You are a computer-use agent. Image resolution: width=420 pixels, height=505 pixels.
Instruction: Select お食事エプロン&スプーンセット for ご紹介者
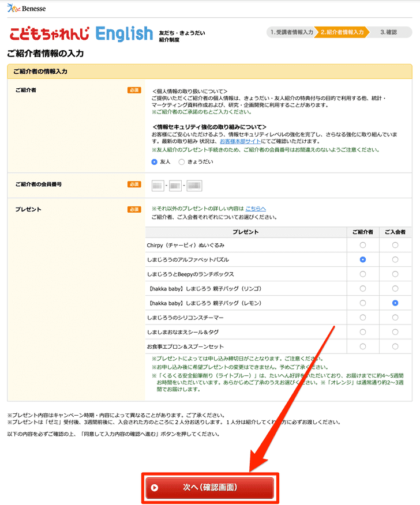click(363, 347)
